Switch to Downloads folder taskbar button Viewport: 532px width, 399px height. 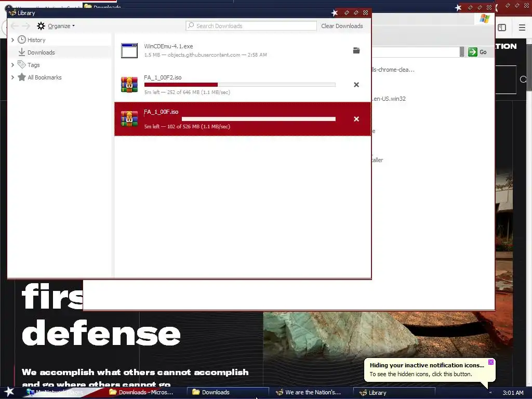(229, 392)
